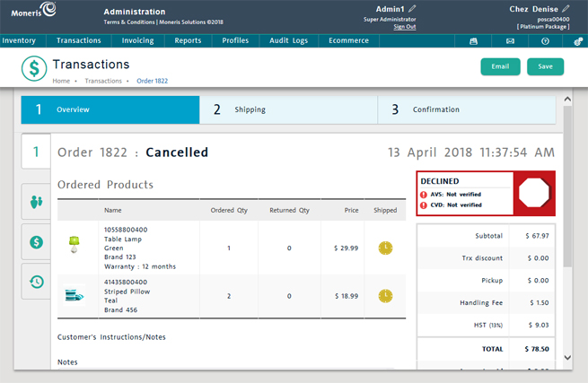Open the Reports menu
588x383 pixels.
point(188,41)
